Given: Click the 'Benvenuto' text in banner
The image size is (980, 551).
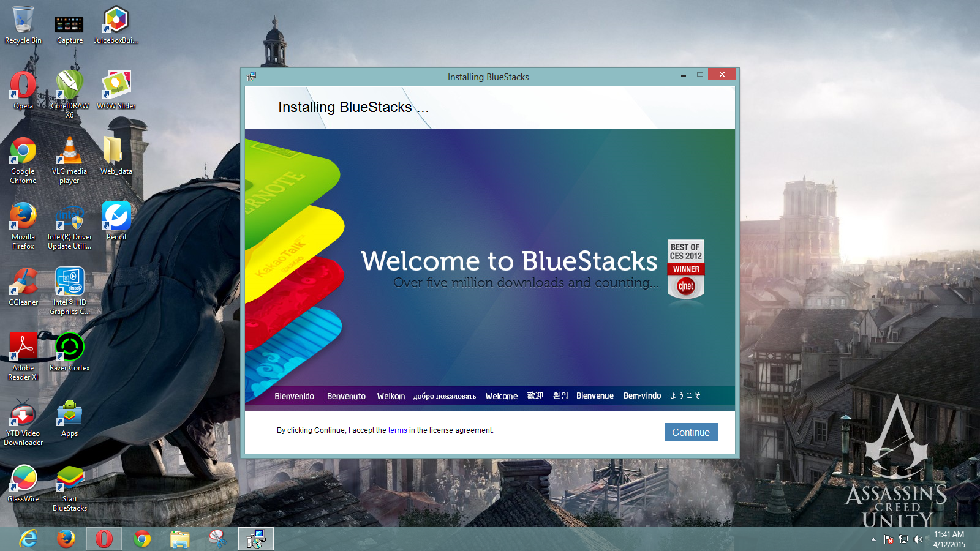Looking at the screenshot, I should click(x=346, y=396).
